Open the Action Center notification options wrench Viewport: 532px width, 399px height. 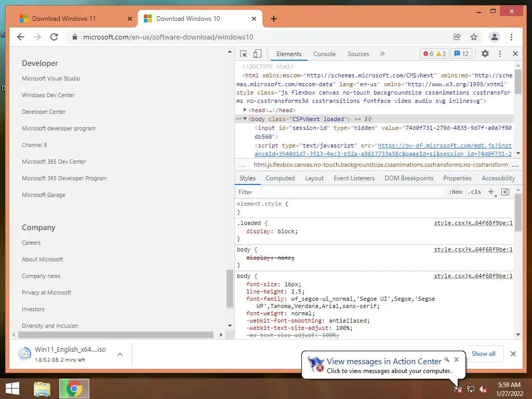click(447, 360)
